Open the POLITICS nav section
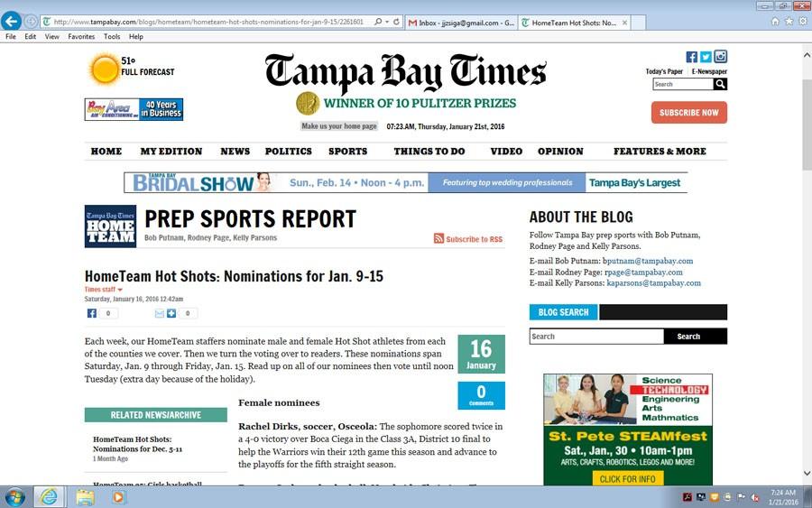This screenshot has width=812, height=508. [x=289, y=152]
